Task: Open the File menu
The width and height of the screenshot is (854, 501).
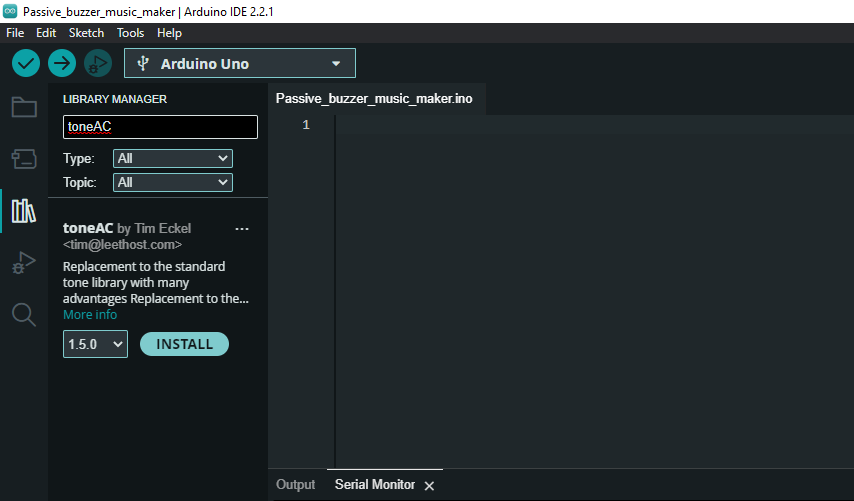Action: (15, 33)
